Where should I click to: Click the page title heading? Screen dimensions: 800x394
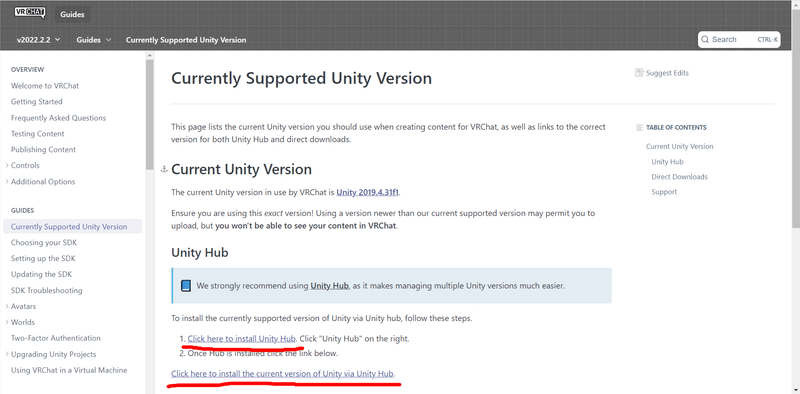302,78
